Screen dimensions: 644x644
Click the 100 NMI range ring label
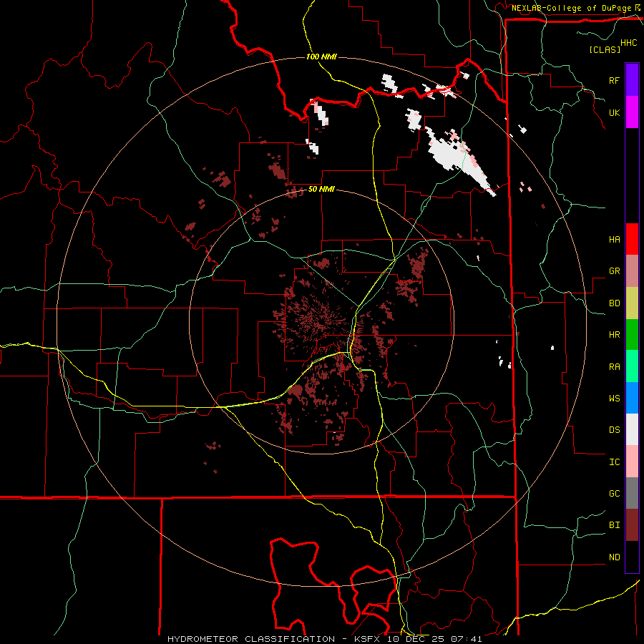[x=321, y=57]
